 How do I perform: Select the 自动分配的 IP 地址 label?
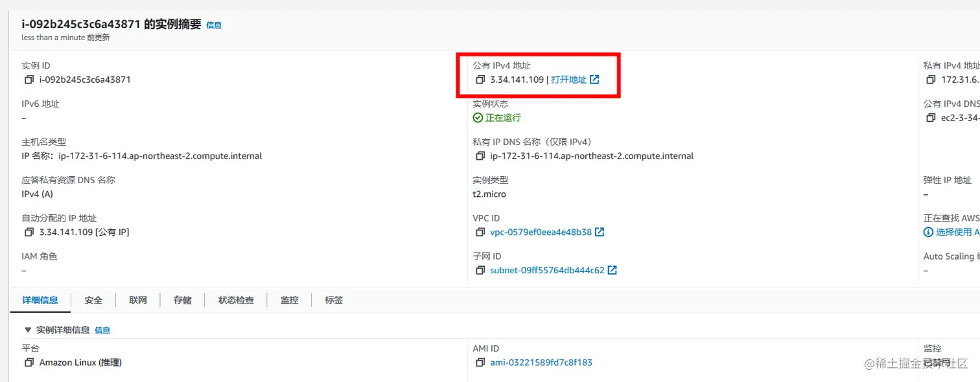pyautogui.click(x=59, y=218)
